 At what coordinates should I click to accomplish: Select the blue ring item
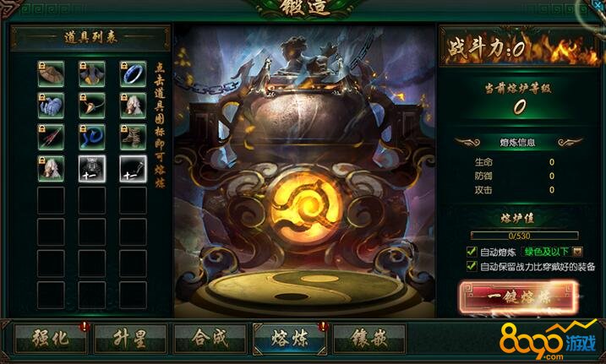click(x=133, y=73)
